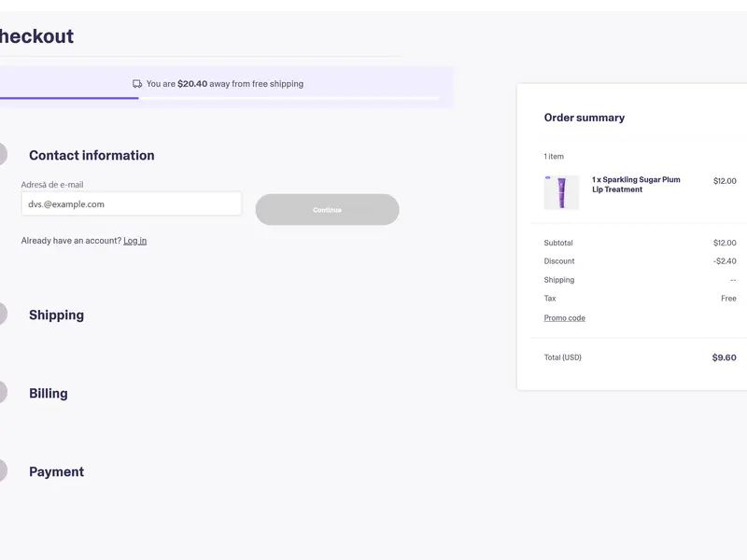Expand the Shipping section heading
The height and width of the screenshot is (560, 747).
[x=56, y=315]
